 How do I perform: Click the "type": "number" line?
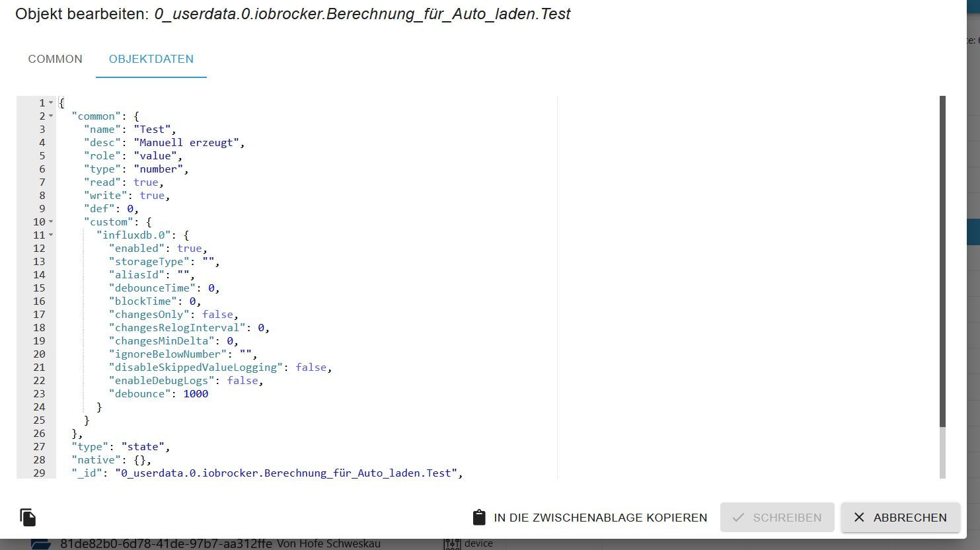coord(136,169)
